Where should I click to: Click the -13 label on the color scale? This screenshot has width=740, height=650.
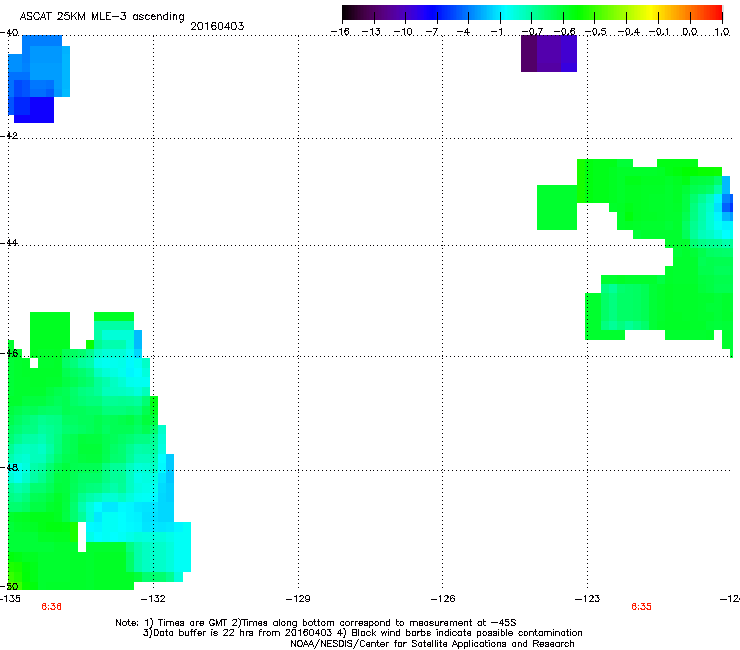click(371, 32)
